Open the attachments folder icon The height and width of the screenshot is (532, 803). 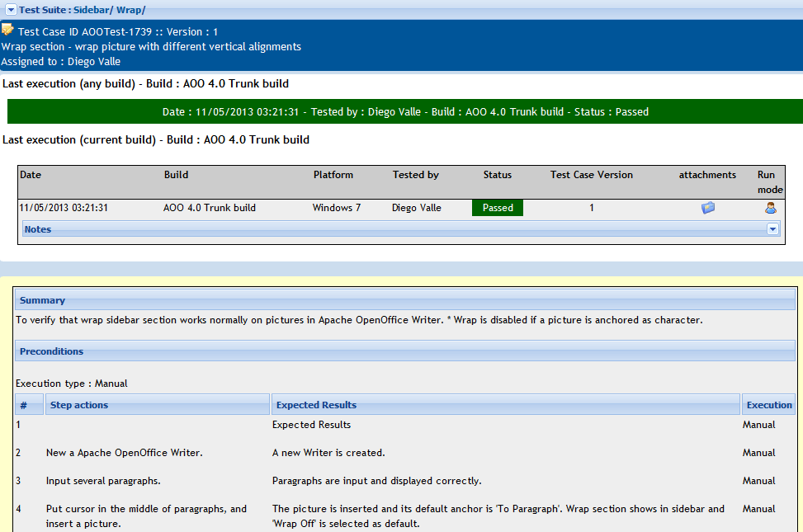tap(708, 208)
